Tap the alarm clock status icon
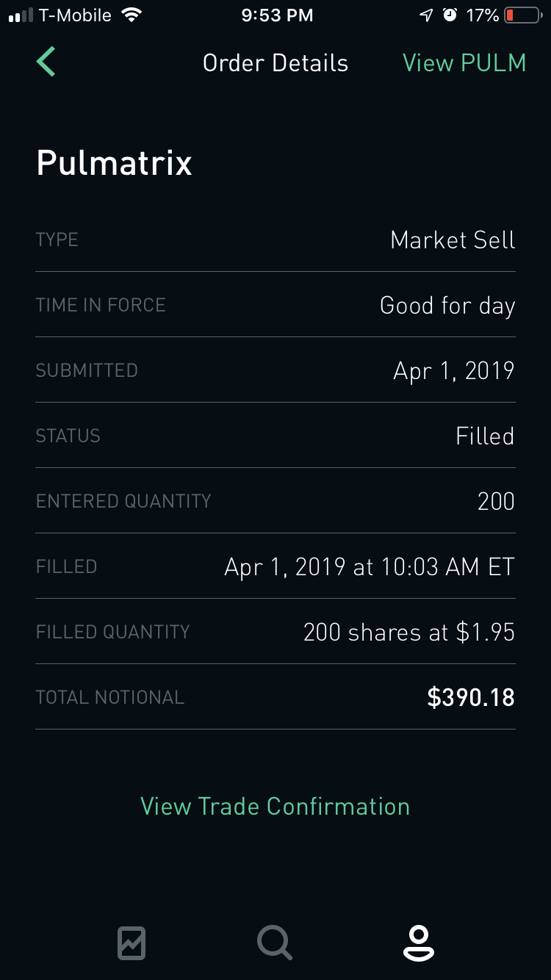Viewport: 551px width, 980px height. point(450,15)
